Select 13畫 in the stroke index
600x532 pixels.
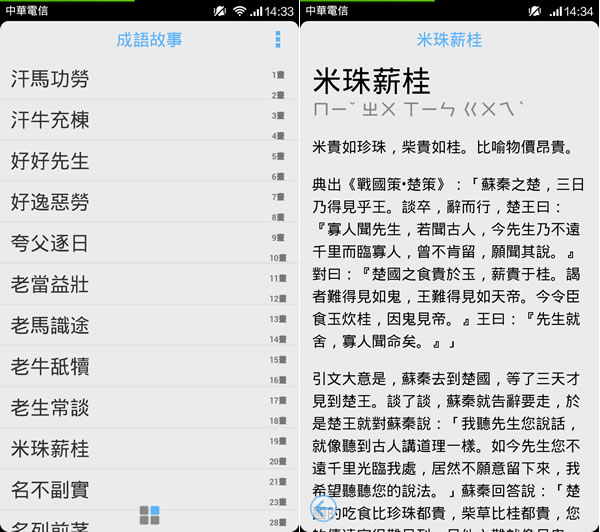click(278, 319)
